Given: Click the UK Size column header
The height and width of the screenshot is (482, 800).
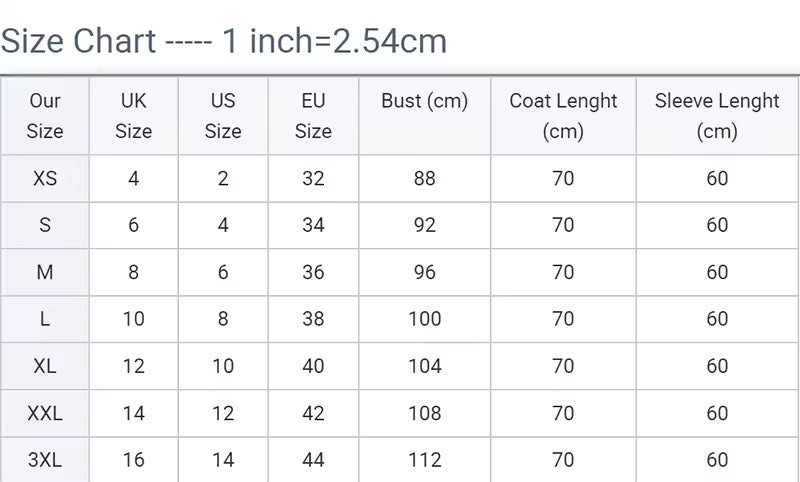Looking at the screenshot, I should point(134,116).
